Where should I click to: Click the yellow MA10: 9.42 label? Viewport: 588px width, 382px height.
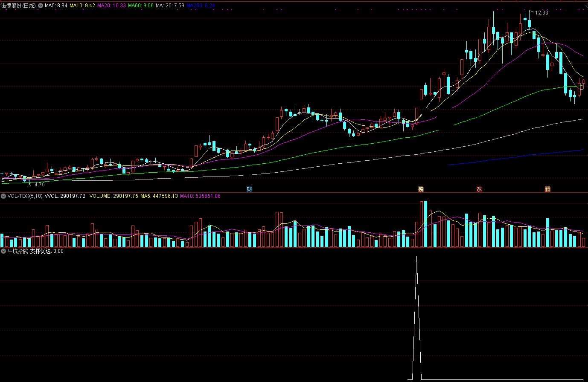click(82, 6)
